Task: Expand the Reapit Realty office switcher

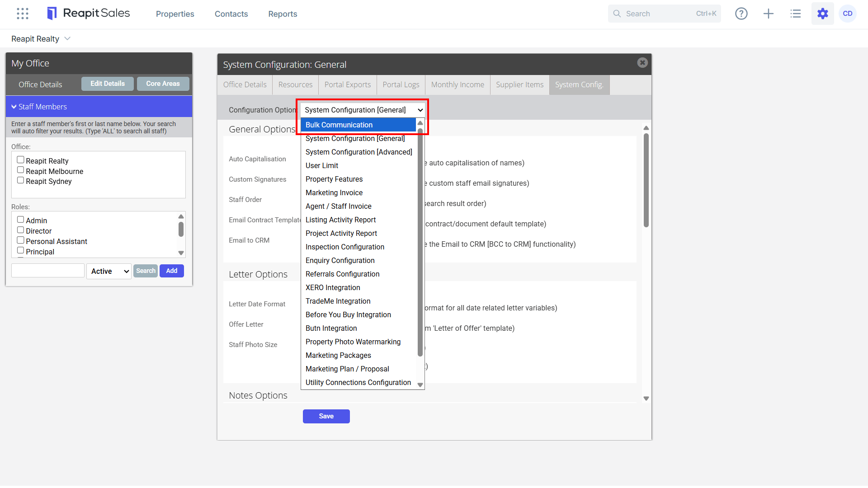Action: pos(41,39)
